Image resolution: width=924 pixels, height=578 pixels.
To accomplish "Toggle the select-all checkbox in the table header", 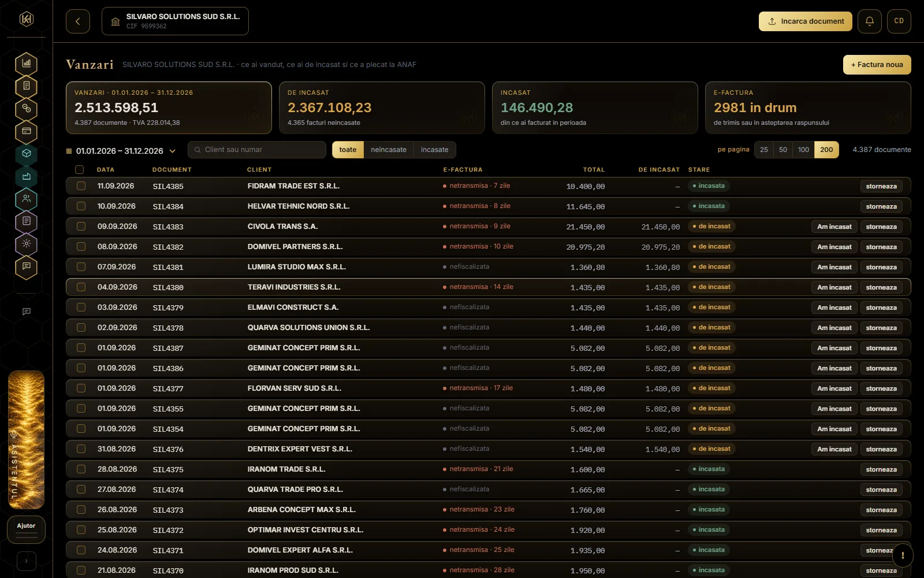I will (x=80, y=170).
